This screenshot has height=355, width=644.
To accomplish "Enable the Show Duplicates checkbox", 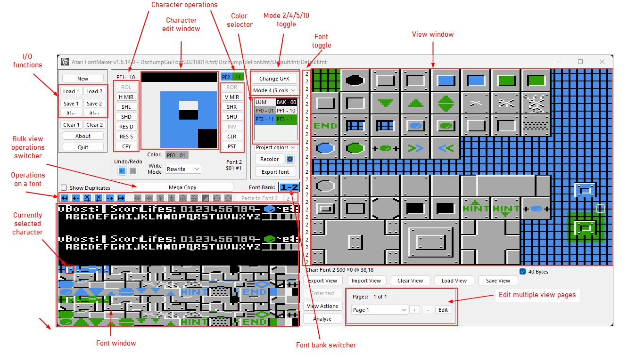I will [x=64, y=188].
